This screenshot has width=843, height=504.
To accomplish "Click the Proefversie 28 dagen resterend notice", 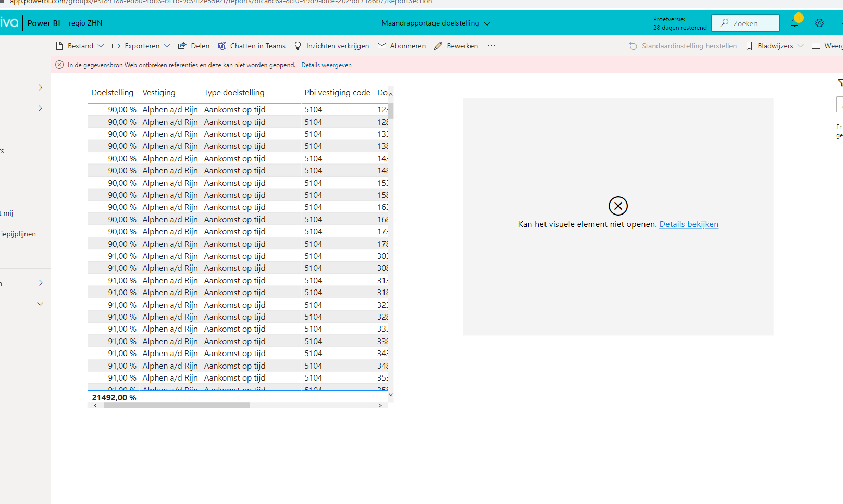I will [x=680, y=23].
